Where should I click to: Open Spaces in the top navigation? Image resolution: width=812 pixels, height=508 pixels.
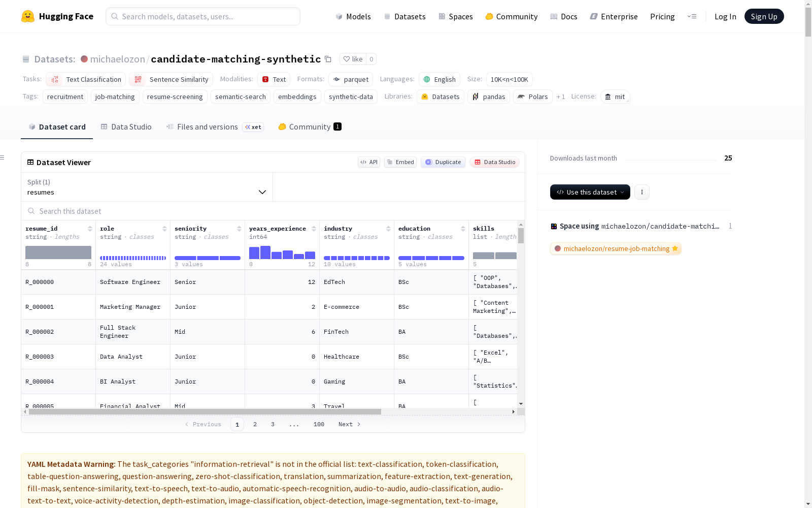pyautogui.click(x=456, y=16)
